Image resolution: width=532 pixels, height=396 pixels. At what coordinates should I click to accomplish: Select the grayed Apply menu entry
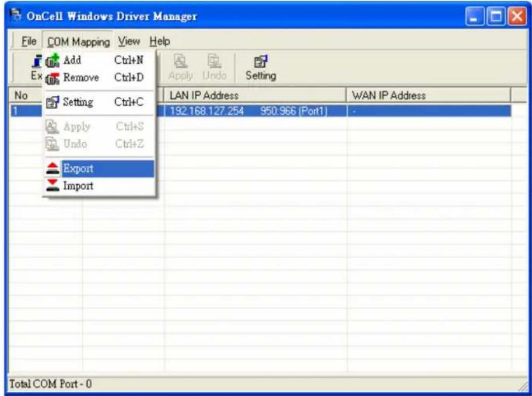point(99,127)
